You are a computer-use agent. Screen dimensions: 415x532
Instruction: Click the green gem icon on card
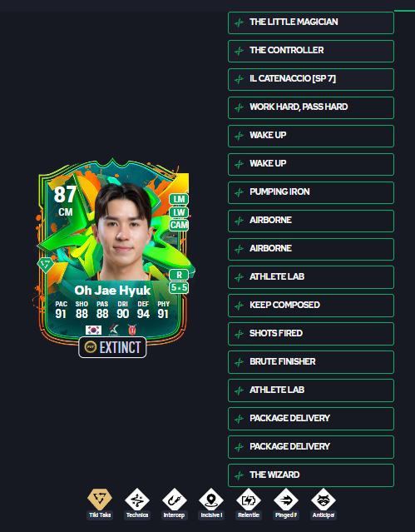point(46,264)
